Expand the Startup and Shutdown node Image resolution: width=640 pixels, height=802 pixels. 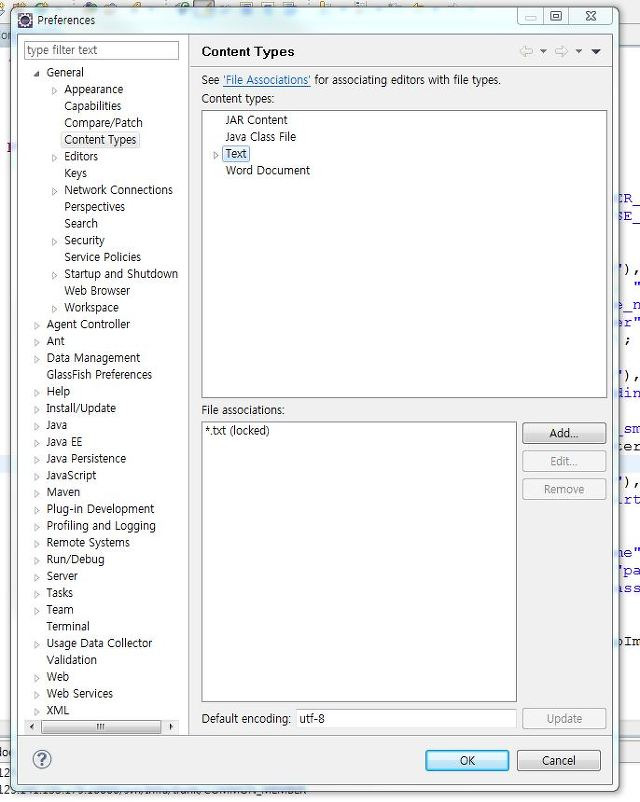tap(54, 275)
